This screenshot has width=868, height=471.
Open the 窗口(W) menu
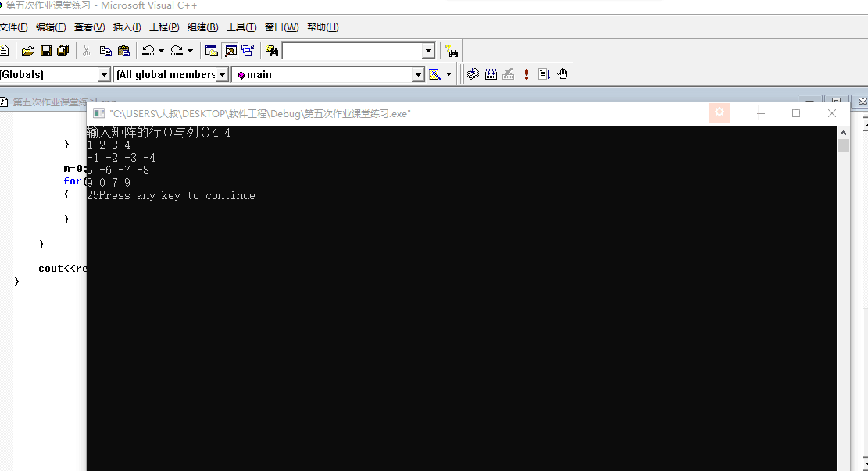(x=282, y=27)
